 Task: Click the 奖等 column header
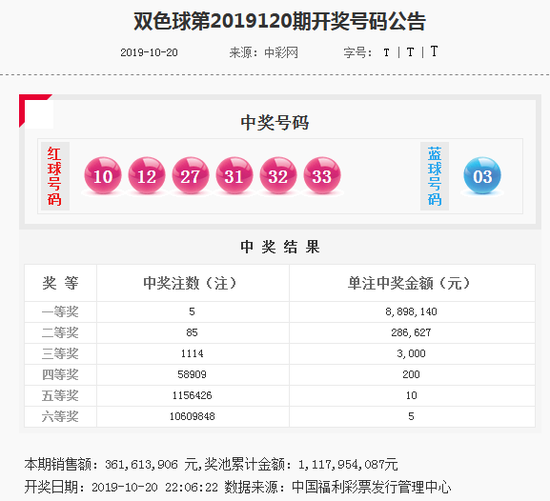60,283
